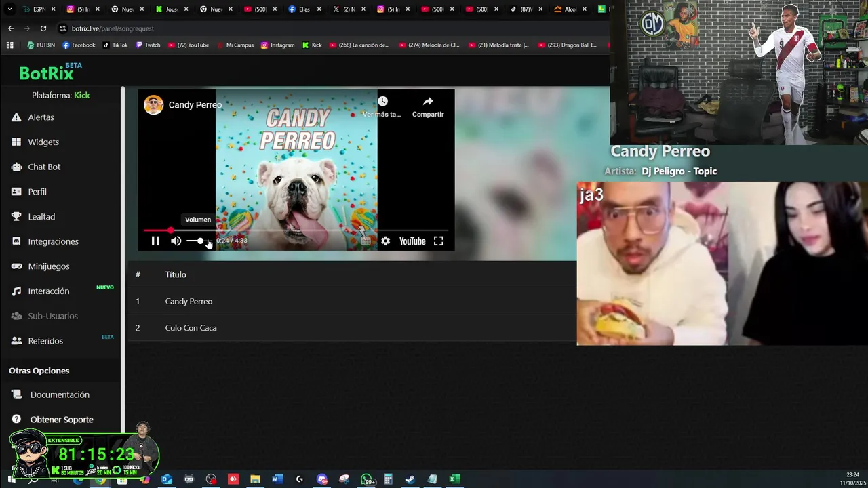Click the video progress bar

click(296, 230)
